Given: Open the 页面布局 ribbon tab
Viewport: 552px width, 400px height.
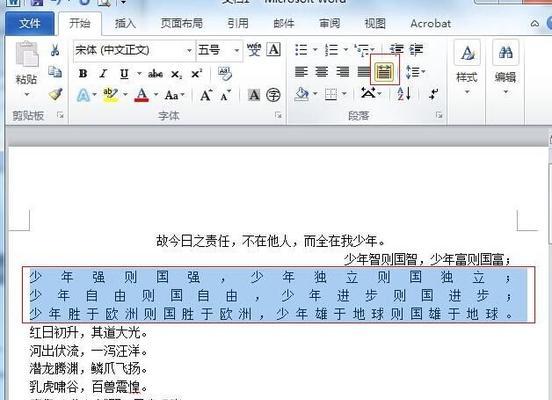Looking at the screenshot, I should [x=182, y=23].
